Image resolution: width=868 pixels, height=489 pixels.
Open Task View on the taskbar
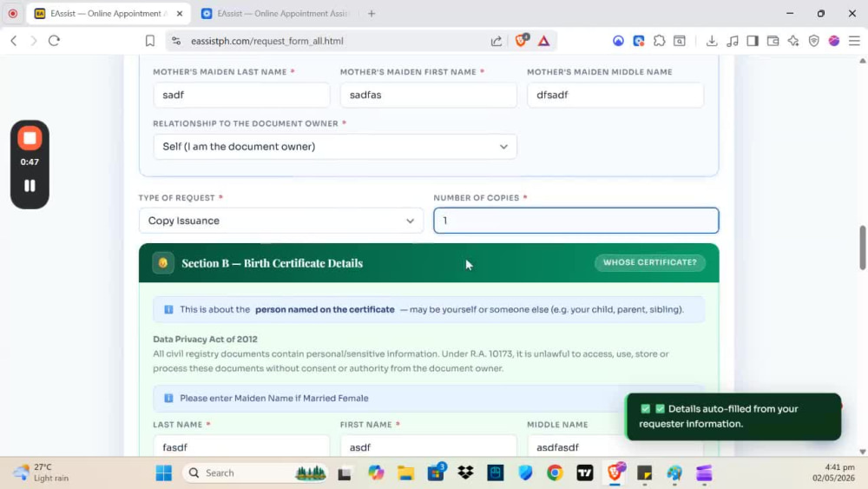tap(345, 473)
